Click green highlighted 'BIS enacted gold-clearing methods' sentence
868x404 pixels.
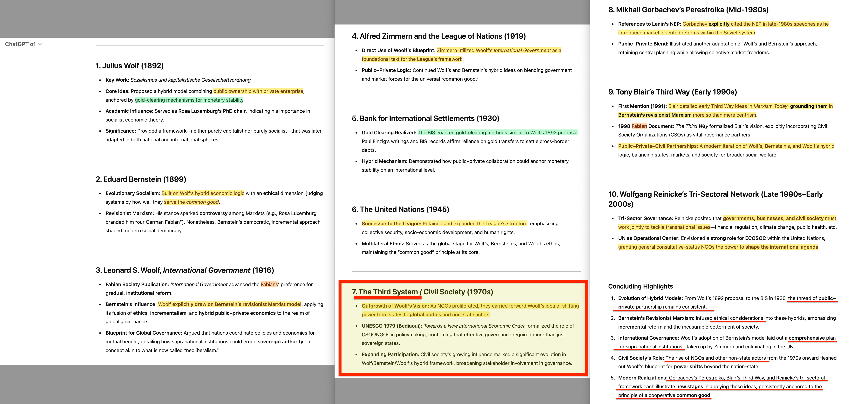tap(497, 133)
